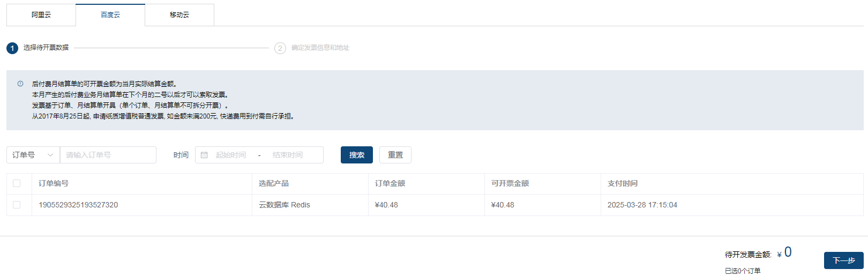
Task: Click the 云数据库 Redis product cell
Action: coord(285,205)
